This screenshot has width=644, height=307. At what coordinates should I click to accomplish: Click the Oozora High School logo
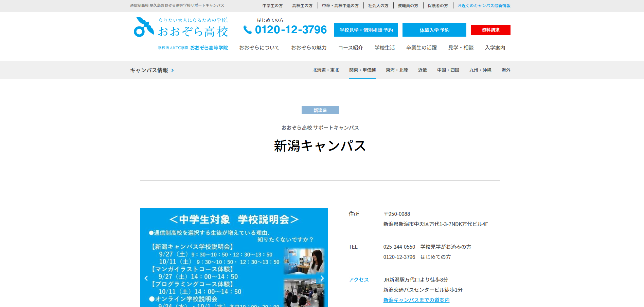point(181,27)
